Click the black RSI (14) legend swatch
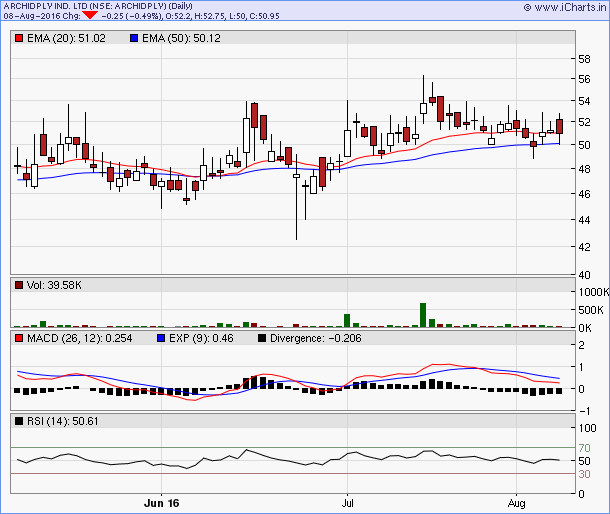 pyautogui.click(x=19, y=421)
